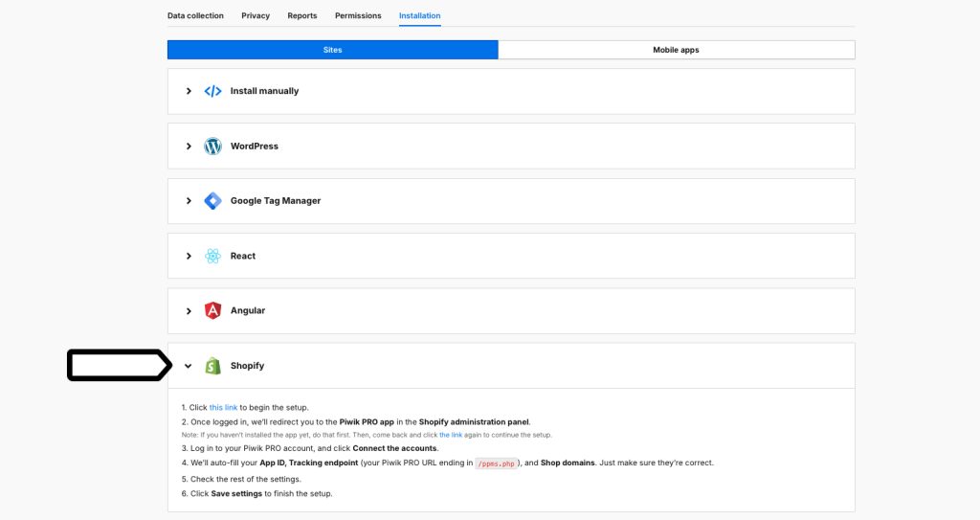Image resolution: width=980 pixels, height=520 pixels.
Task: Click 'the link' in the setup note
Action: (x=451, y=435)
